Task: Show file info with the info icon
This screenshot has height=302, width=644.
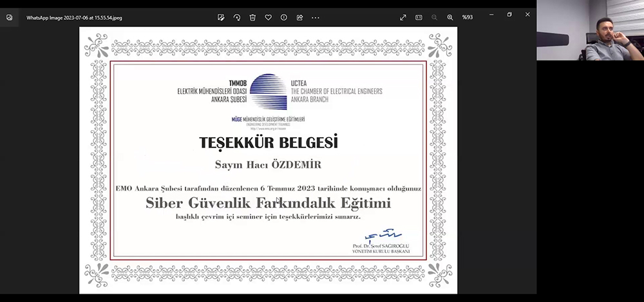Action: tap(284, 17)
